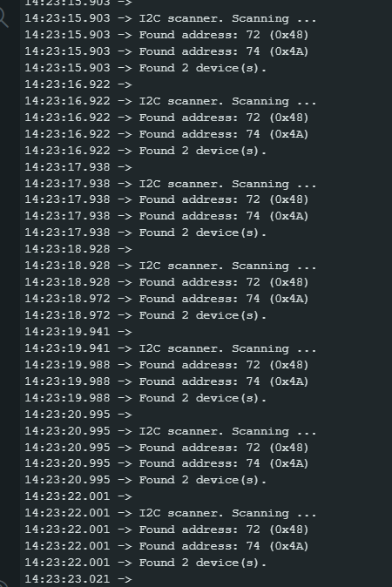Select the 14:23:19.988 Found 2 device(s) line
This screenshot has height=587, width=392.
point(145,397)
